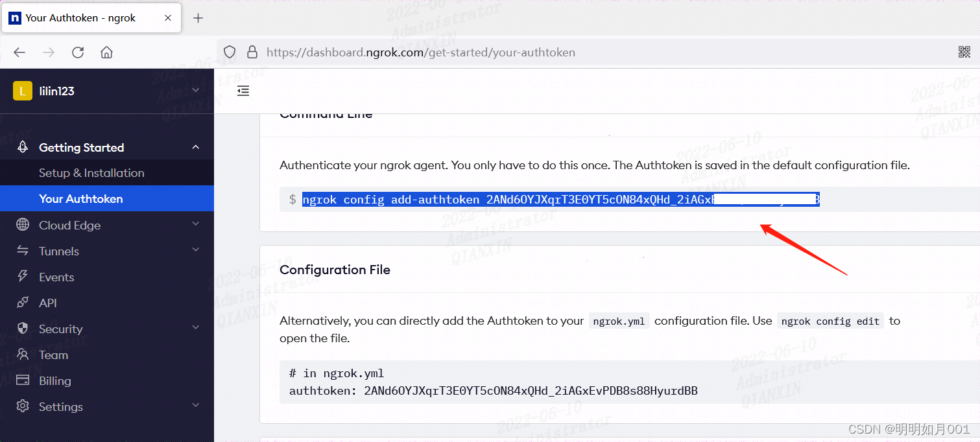Click the API key icon
This screenshot has width=980, height=442.
[23, 303]
